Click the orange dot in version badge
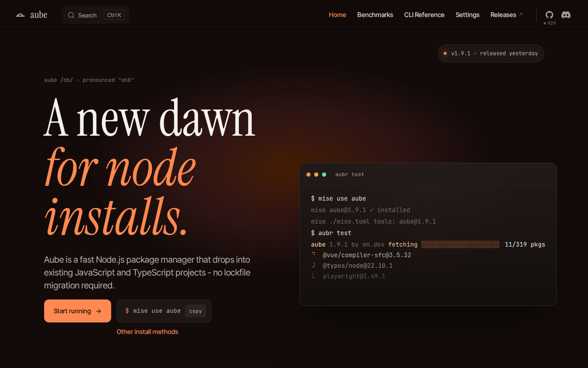This screenshot has height=368, width=588. click(445, 53)
